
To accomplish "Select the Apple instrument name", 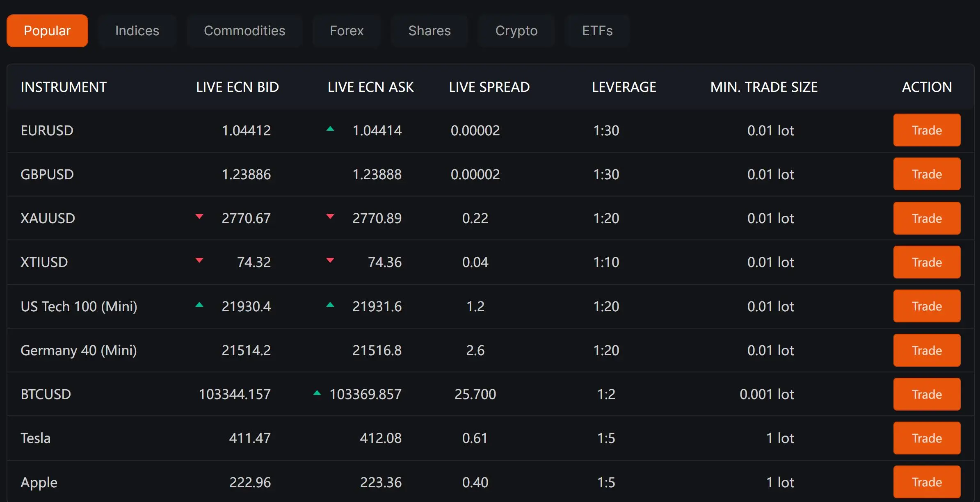I will coord(39,483).
